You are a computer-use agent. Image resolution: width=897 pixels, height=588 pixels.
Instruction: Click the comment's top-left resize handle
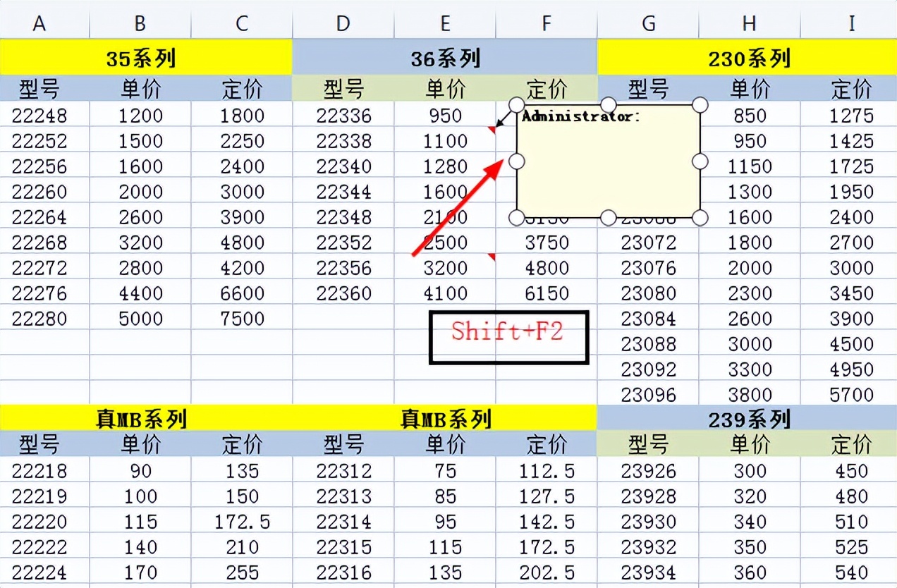(517, 105)
